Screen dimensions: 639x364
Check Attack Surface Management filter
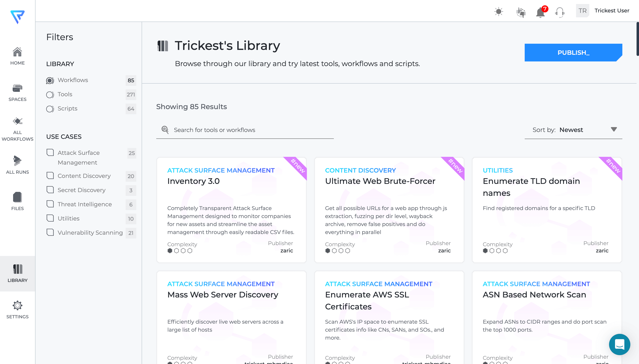click(50, 153)
